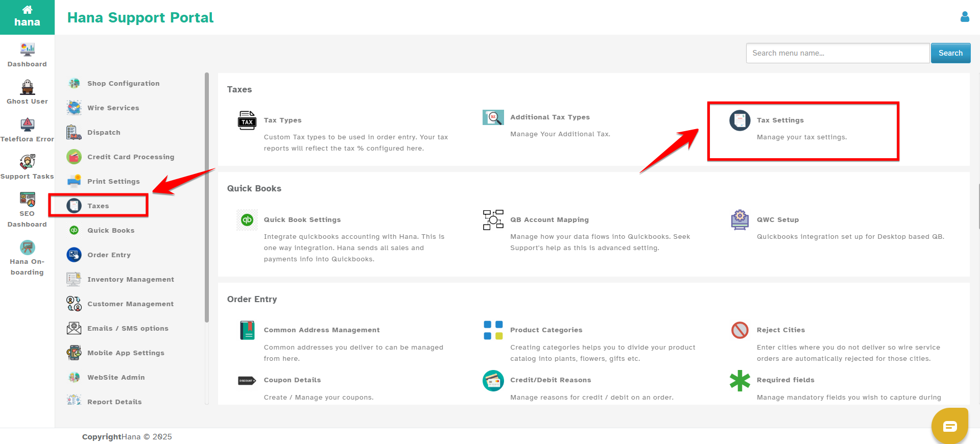The width and height of the screenshot is (980, 444).
Task: Open the chat widget bubble icon
Action: click(950, 426)
